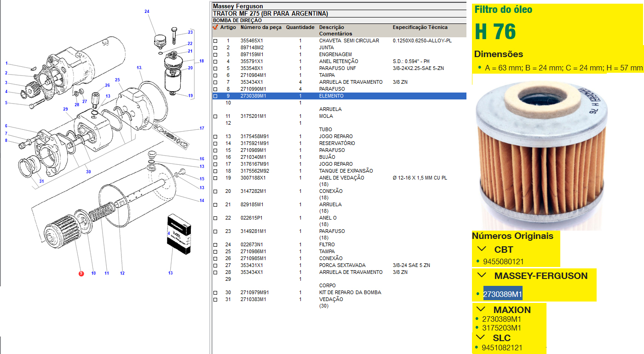Toggle the MAXION section chevron
This screenshot has width=644, height=354.
[x=482, y=309]
